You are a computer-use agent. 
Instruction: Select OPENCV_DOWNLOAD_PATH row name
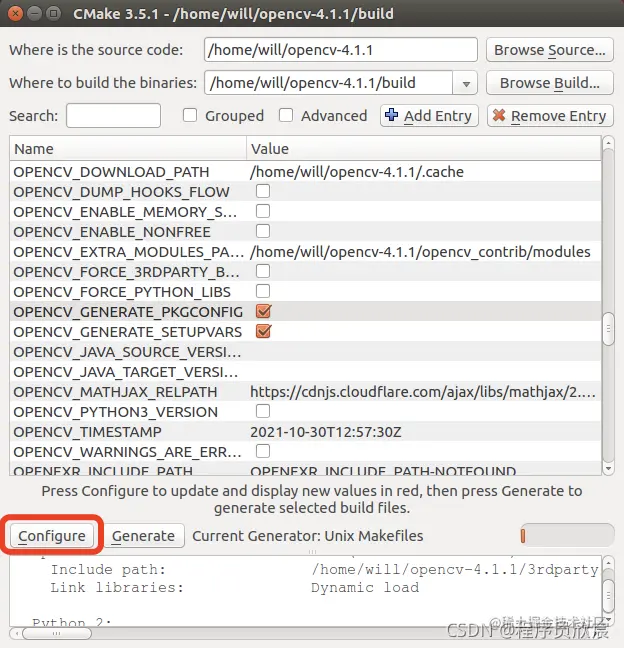pos(111,172)
